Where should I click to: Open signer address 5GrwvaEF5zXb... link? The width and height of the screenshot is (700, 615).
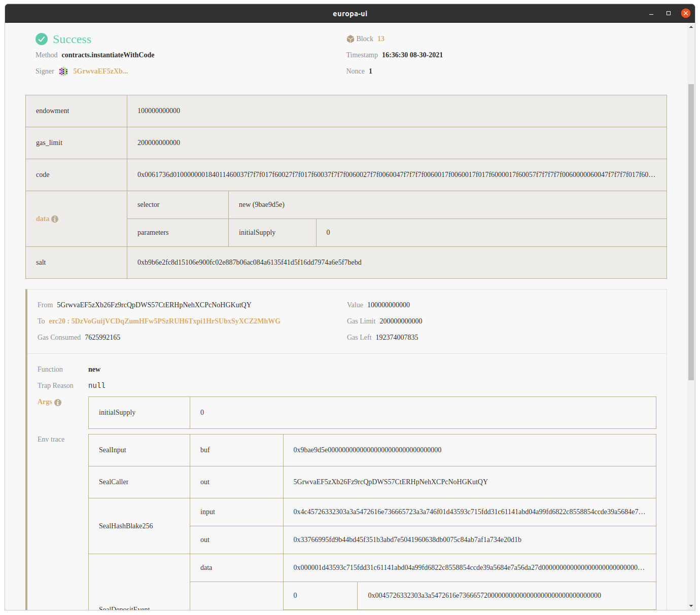pyautogui.click(x=100, y=71)
